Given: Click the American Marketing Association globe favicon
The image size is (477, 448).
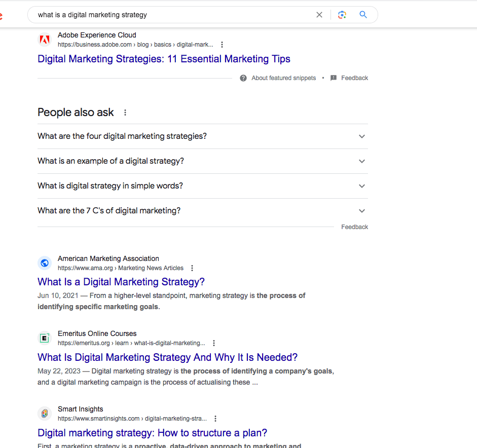Looking at the screenshot, I should pyautogui.click(x=45, y=263).
